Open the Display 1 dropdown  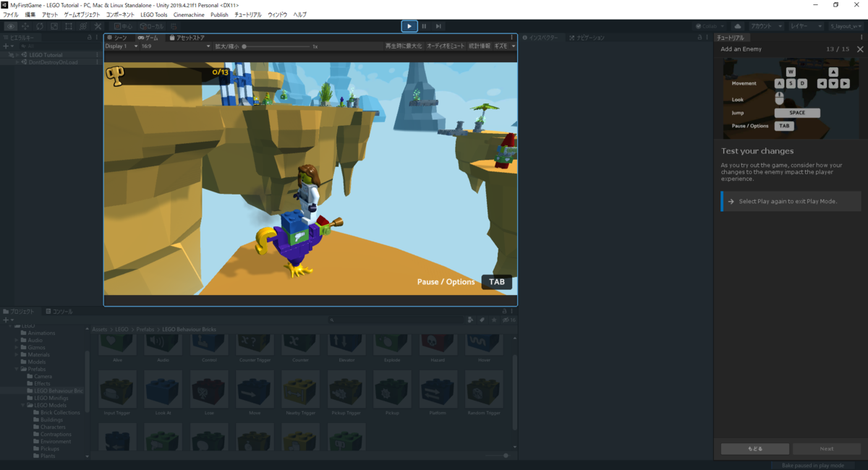tap(122, 46)
